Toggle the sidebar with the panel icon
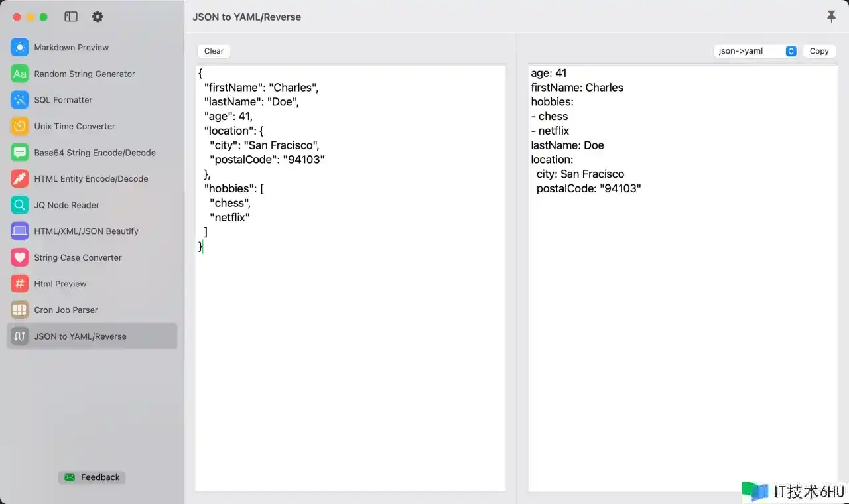This screenshot has height=504, width=849. tap(71, 17)
